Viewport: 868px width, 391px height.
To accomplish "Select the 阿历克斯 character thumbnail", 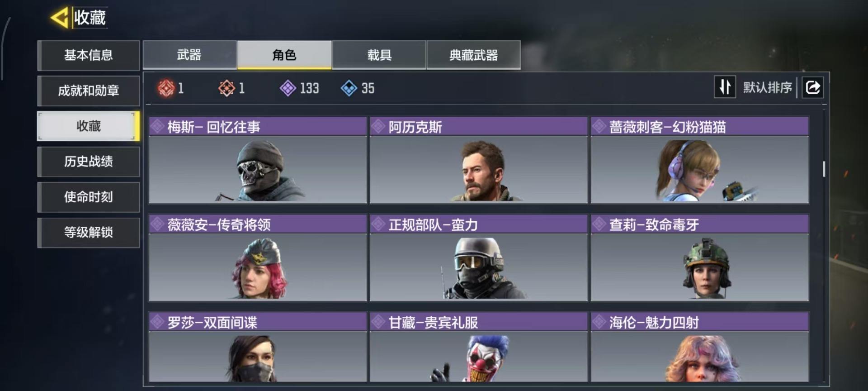I will coord(479,170).
